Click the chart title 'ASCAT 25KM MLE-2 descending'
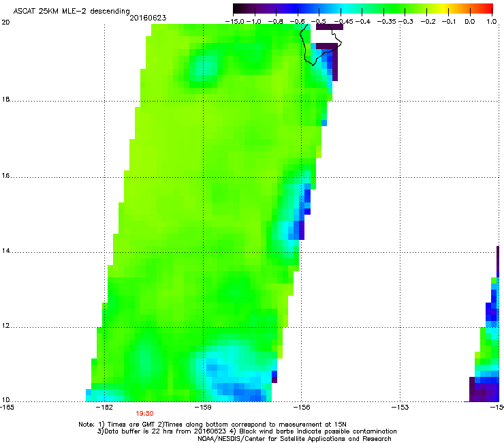Image resolution: width=504 pixels, height=443 pixels. point(72,11)
